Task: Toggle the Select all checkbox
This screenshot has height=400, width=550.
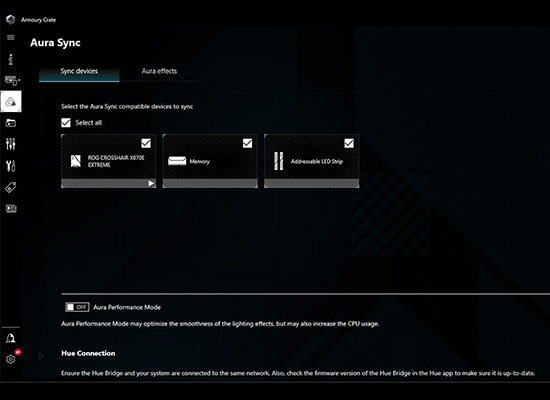Action: [66, 123]
